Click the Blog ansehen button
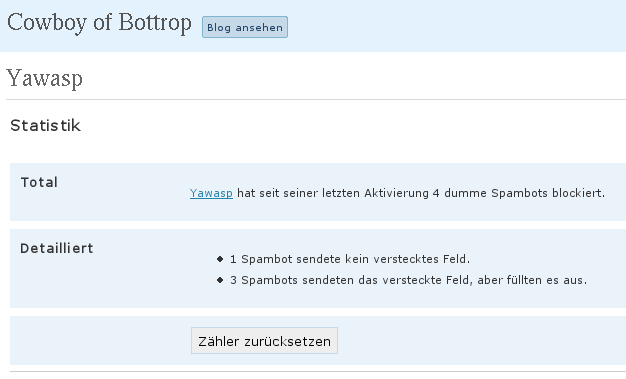 point(245,27)
